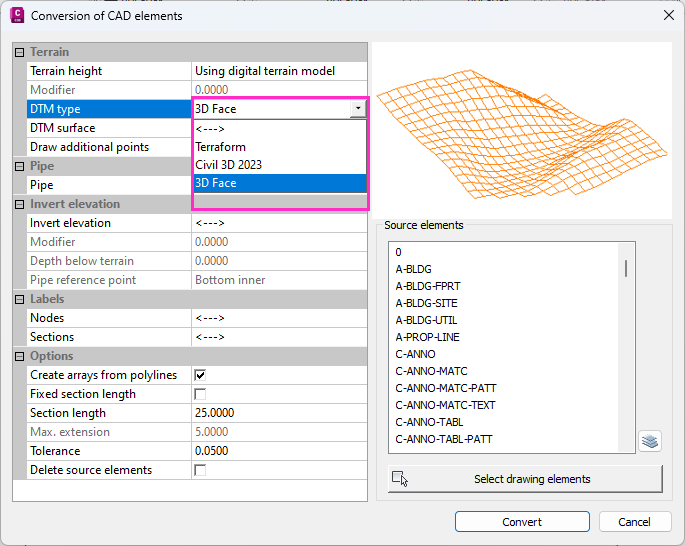Select the Pipe reference point row
Screen dimensions: 685x546
(197, 280)
